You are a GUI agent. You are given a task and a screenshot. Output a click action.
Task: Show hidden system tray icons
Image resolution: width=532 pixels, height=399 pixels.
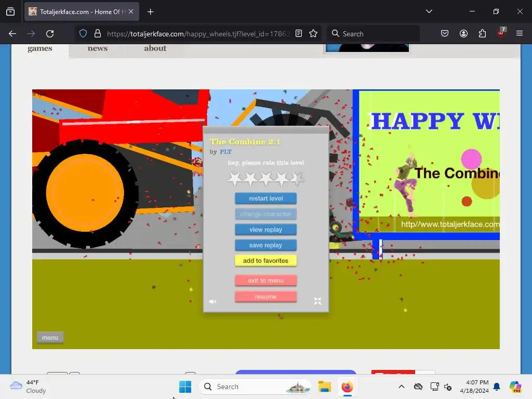402,387
